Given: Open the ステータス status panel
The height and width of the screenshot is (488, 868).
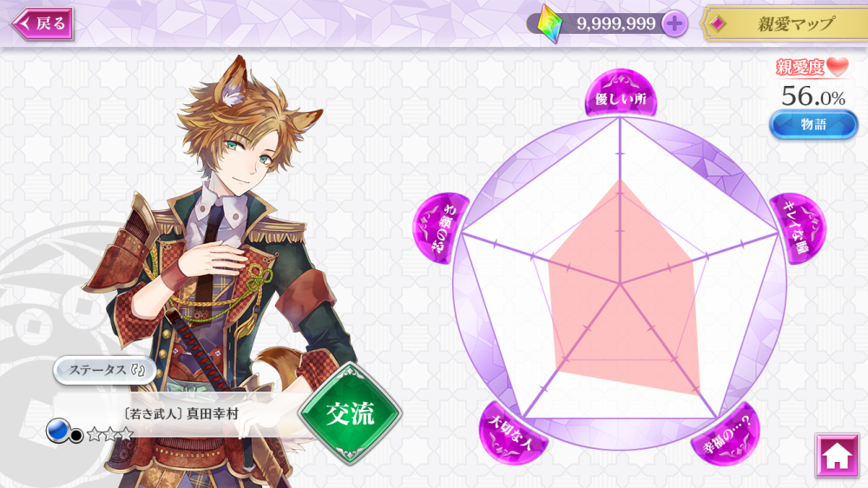Looking at the screenshot, I should [105, 370].
